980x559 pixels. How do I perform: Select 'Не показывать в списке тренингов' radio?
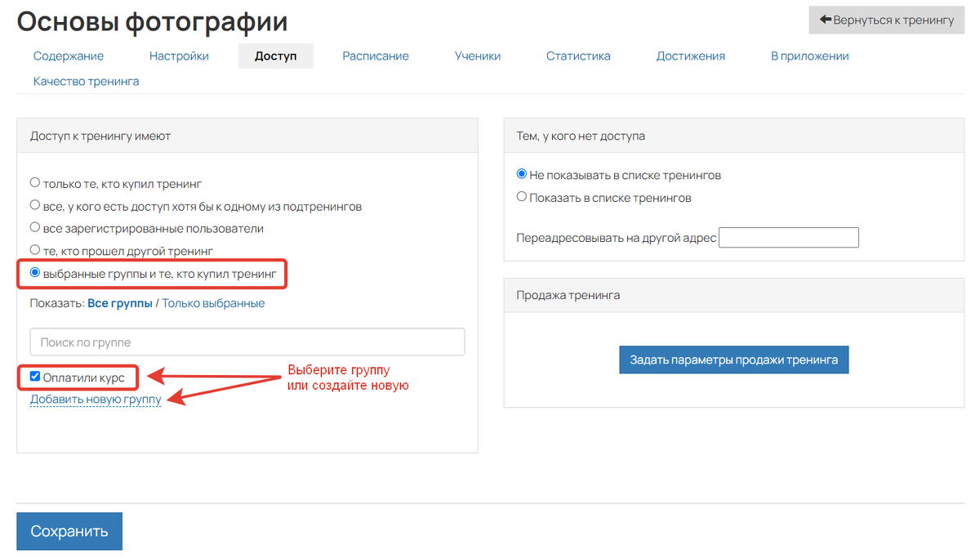522,175
